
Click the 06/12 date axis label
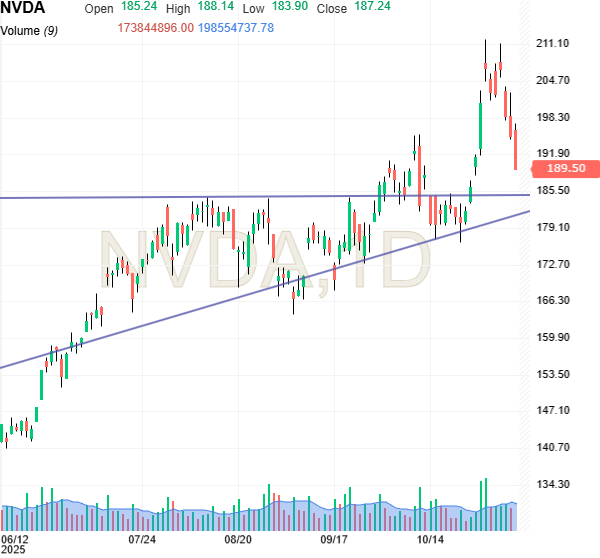15,538
